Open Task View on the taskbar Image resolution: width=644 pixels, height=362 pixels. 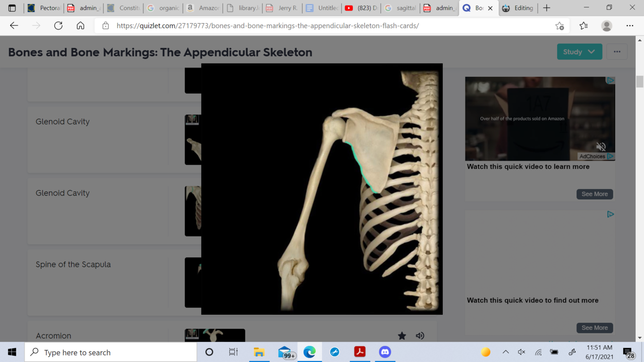[x=233, y=352]
